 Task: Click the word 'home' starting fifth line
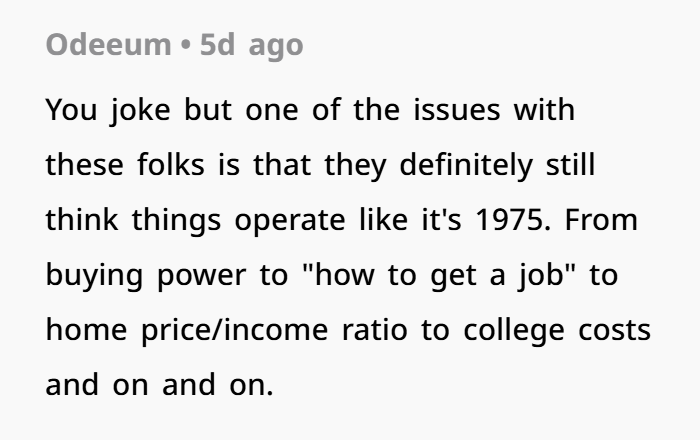[x=87, y=330]
